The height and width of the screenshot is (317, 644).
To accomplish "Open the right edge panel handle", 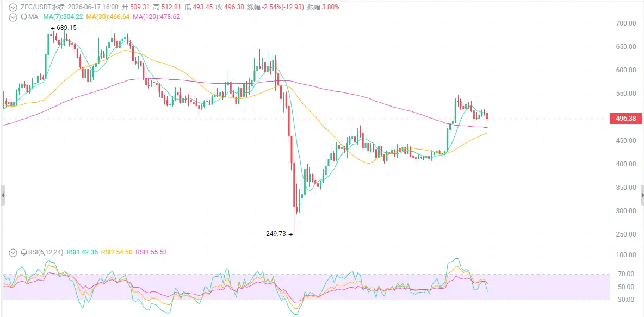I will point(642,195).
